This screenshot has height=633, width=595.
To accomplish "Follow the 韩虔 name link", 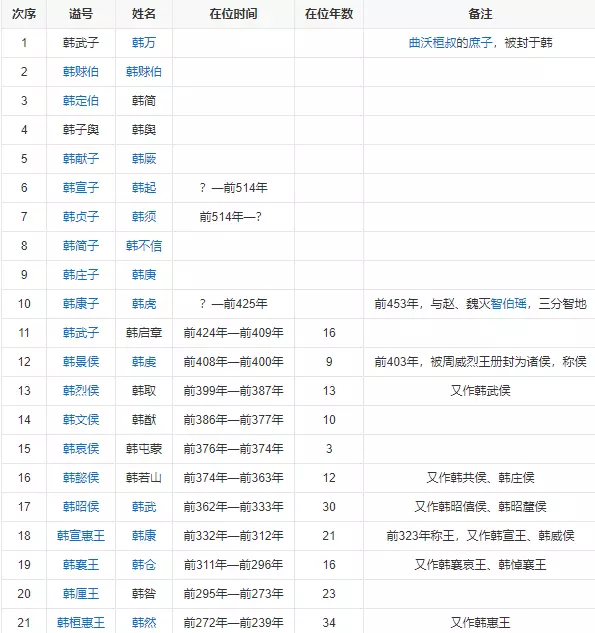I will (144, 362).
